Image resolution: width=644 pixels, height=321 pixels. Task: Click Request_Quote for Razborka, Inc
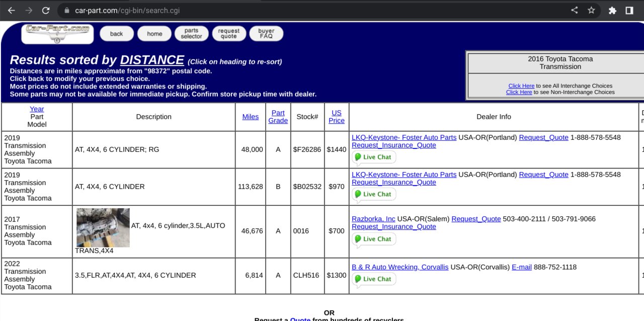(476, 219)
